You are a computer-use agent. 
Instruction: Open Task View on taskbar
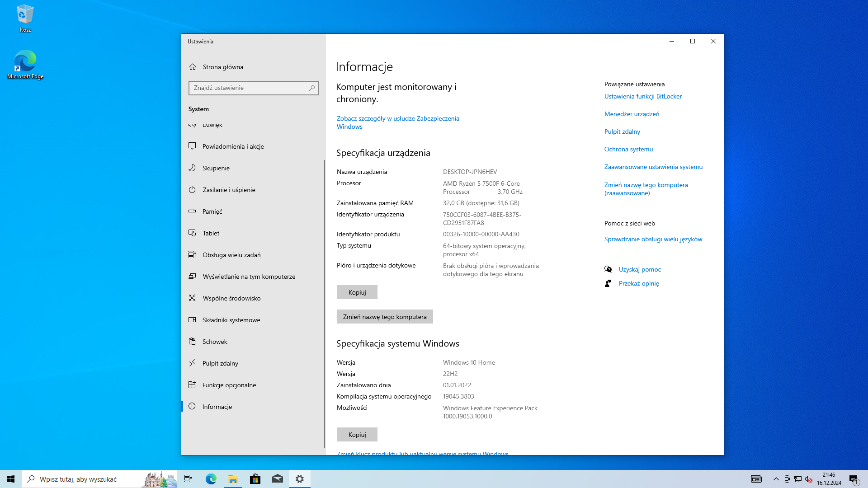click(x=188, y=479)
